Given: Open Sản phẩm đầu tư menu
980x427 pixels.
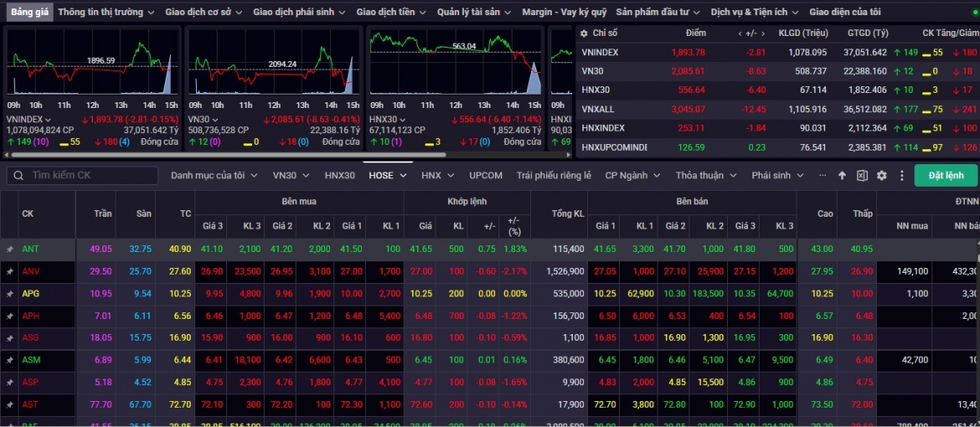Looking at the screenshot, I should [658, 12].
